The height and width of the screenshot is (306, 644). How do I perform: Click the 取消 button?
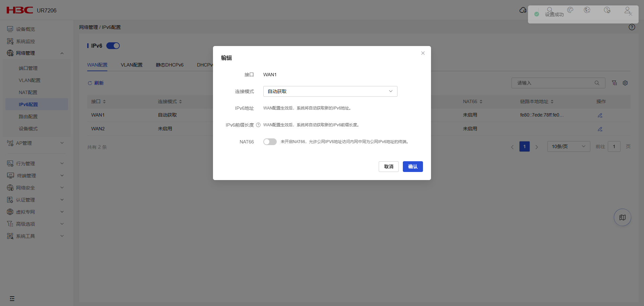point(388,167)
